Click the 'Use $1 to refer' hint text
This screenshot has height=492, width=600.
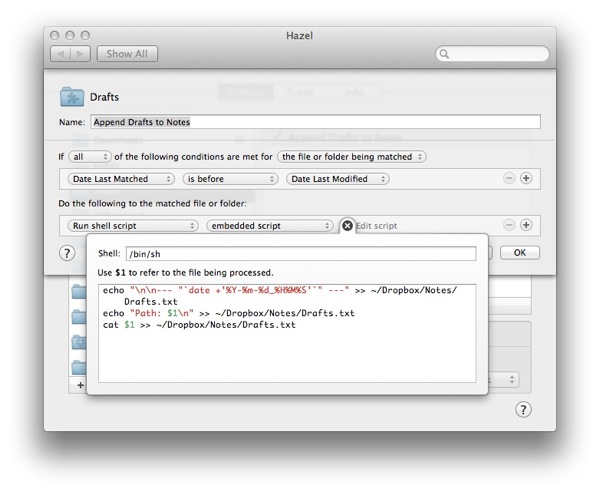186,273
